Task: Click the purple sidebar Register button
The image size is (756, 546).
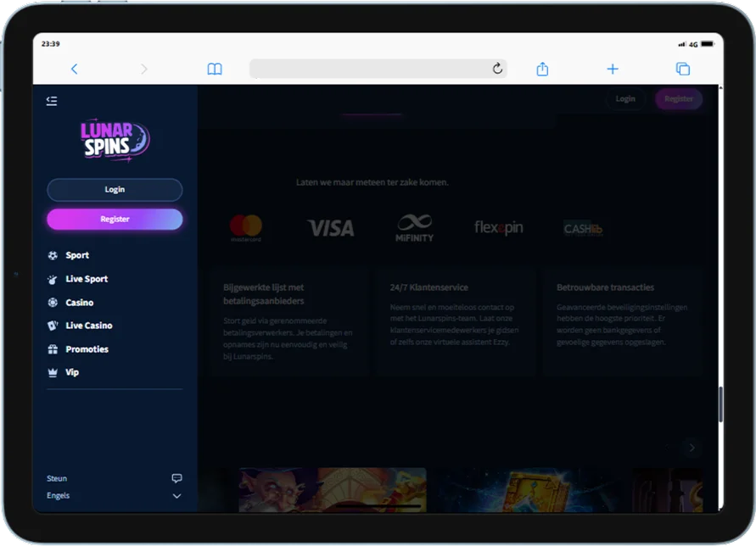Action: tap(115, 219)
